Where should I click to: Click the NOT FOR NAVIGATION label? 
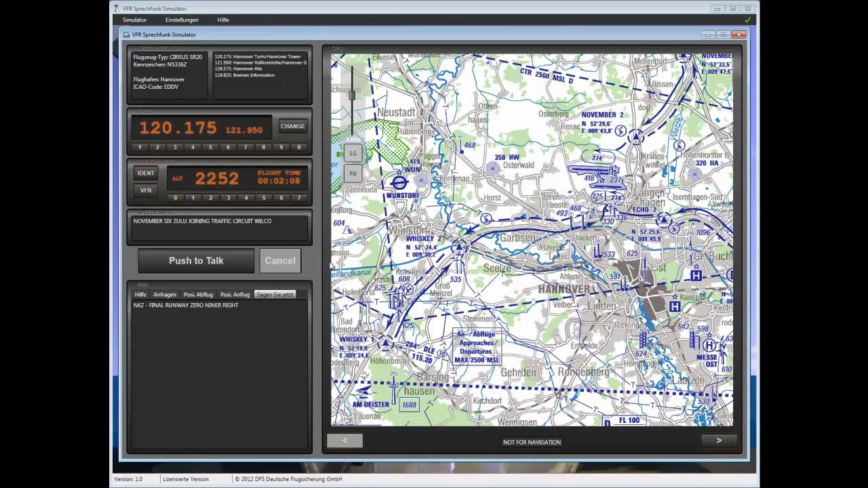tap(532, 442)
